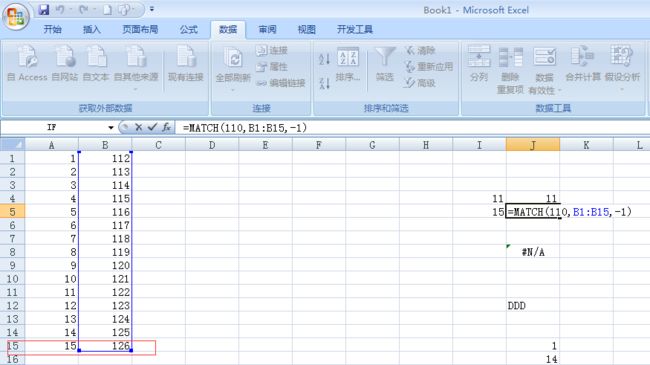Sort ascending A to Z
Viewport: 650px width, 365px height.
click(325, 59)
